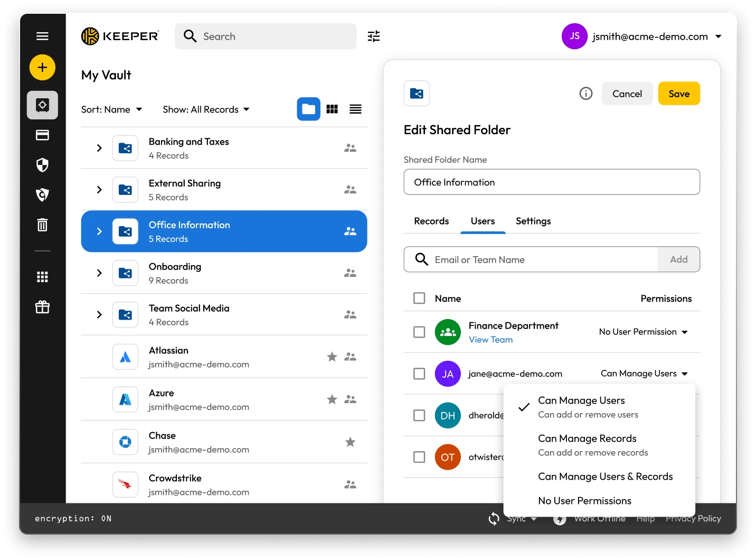
Task: Expand the External Sharing folder
Action: pyautogui.click(x=99, y=190)
